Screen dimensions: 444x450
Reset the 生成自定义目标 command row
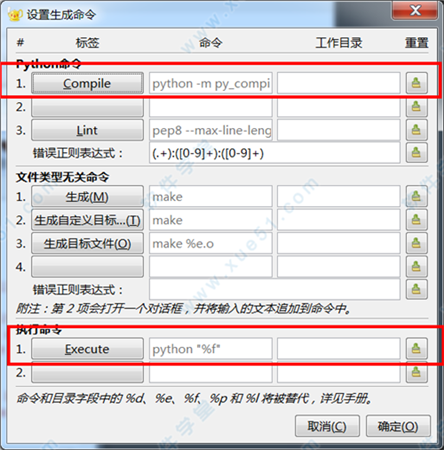[x=416, y=220]
